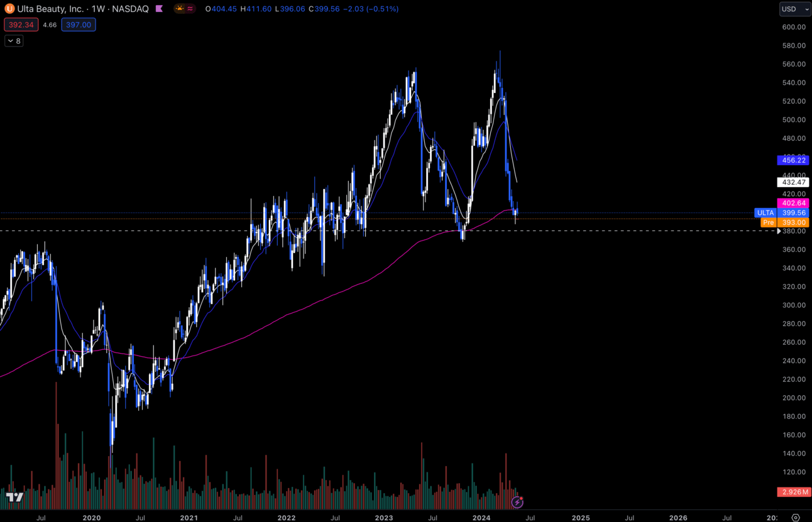Click the 500.00 price axis label
Screen dimensions: 812x522
(x=794, y=120)
